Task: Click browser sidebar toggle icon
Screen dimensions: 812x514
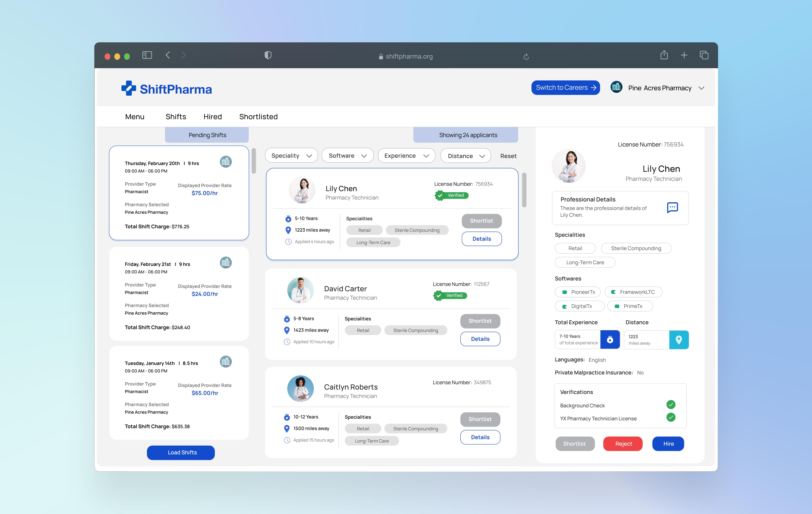Action: [x=147, y=55]
